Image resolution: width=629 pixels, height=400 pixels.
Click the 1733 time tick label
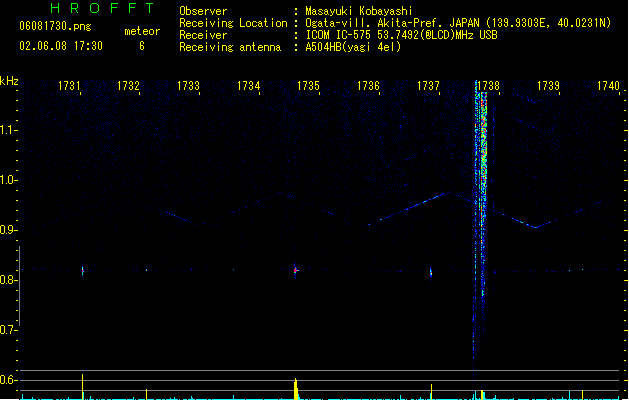click(188, 86)
